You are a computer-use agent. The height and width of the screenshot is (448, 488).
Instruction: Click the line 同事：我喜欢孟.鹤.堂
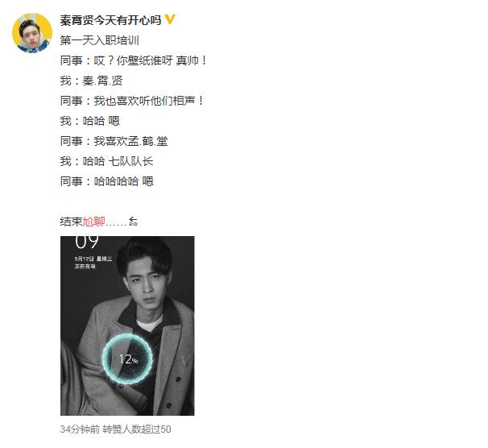[114, 141]
